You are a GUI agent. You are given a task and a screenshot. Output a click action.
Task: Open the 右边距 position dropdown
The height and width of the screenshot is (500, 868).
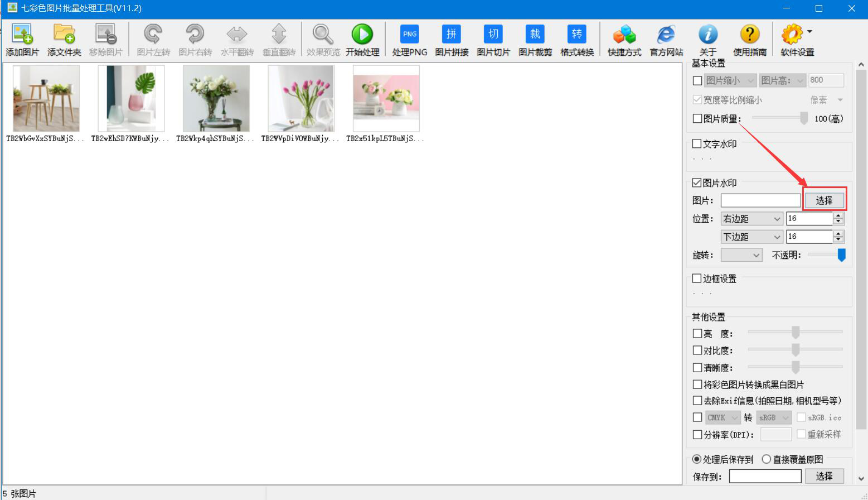coord(752,219)
